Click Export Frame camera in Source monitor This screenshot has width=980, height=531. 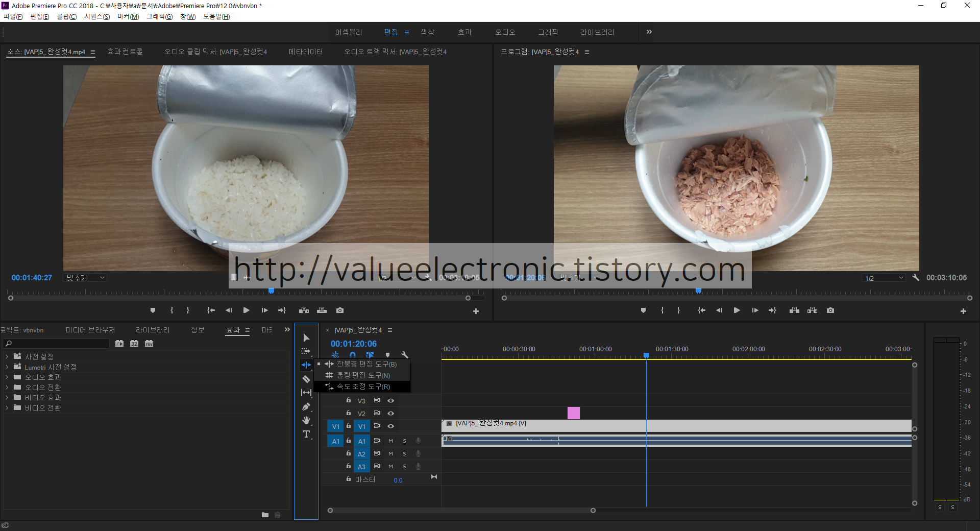[x=340, y=310]
